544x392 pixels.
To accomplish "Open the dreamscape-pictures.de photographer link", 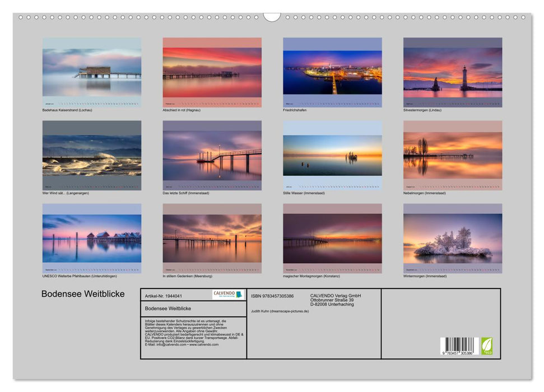I will click(290, 311).
